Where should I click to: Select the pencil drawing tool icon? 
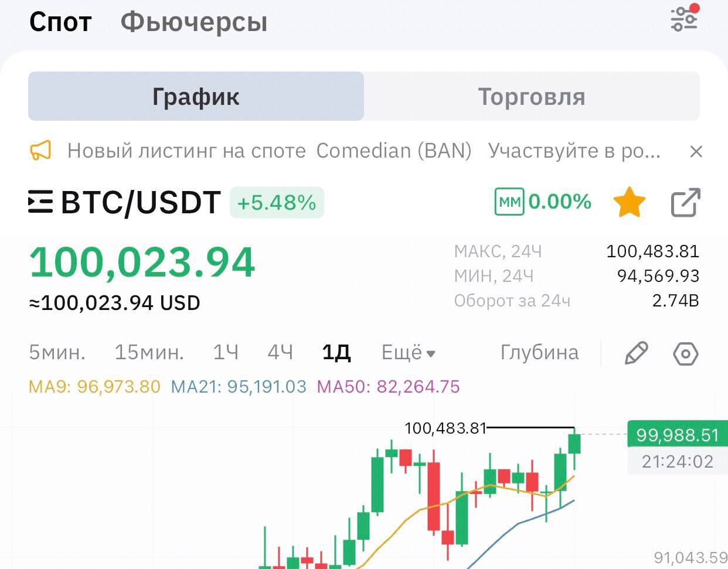[636, 353]
